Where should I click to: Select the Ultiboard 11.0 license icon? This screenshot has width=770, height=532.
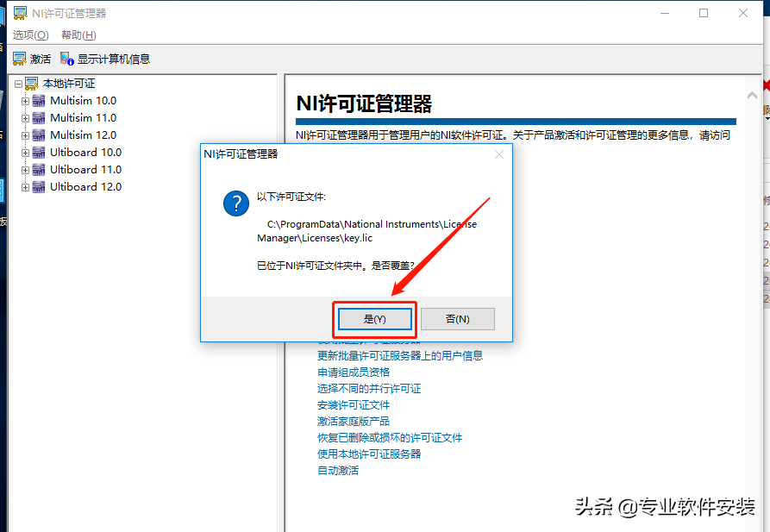point(39,169)
